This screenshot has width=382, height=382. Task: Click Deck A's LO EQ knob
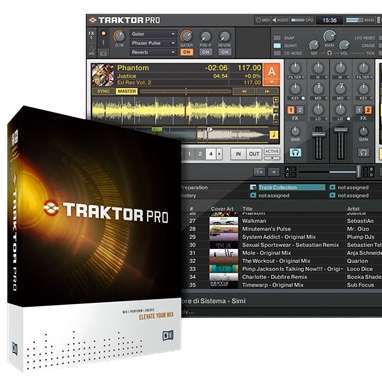tap(318, 109)
